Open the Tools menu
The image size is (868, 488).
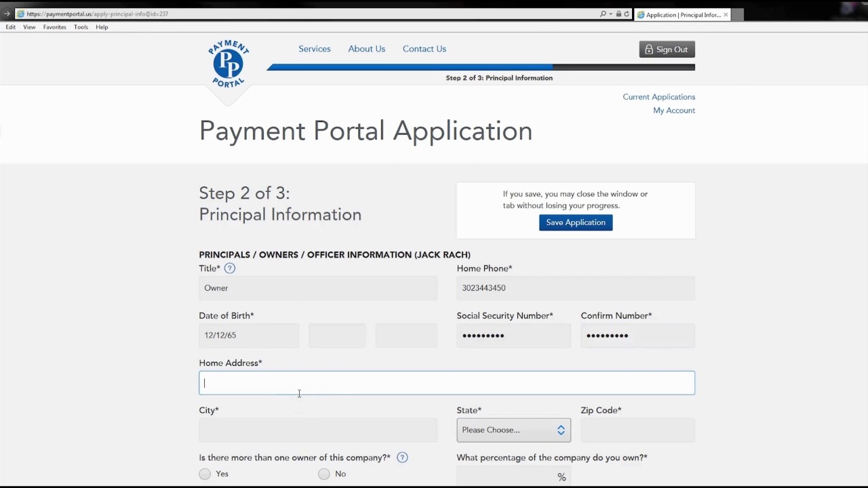pos(81,27)
